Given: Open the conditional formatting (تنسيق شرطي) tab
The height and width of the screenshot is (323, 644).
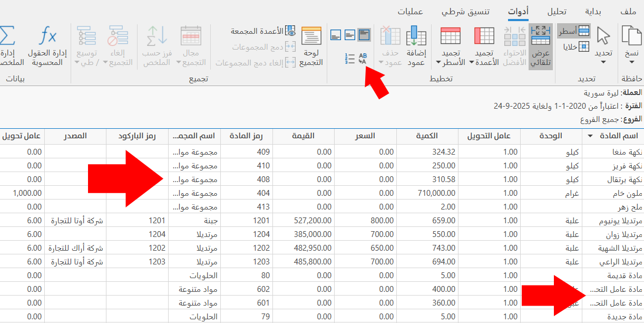Looking at the screenshot, I should click(457, 12).
